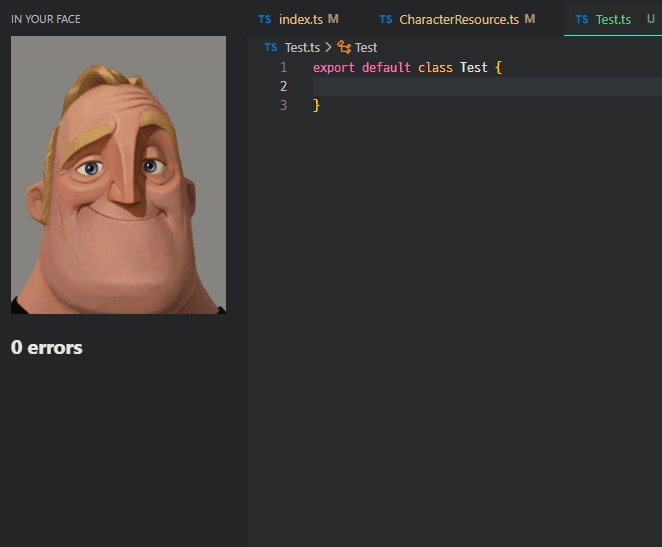The width and height of the screenshot is (662, 547).
Task: Place cursor on empty line 2
Action: pyautogui.click(x=487, y=87)
